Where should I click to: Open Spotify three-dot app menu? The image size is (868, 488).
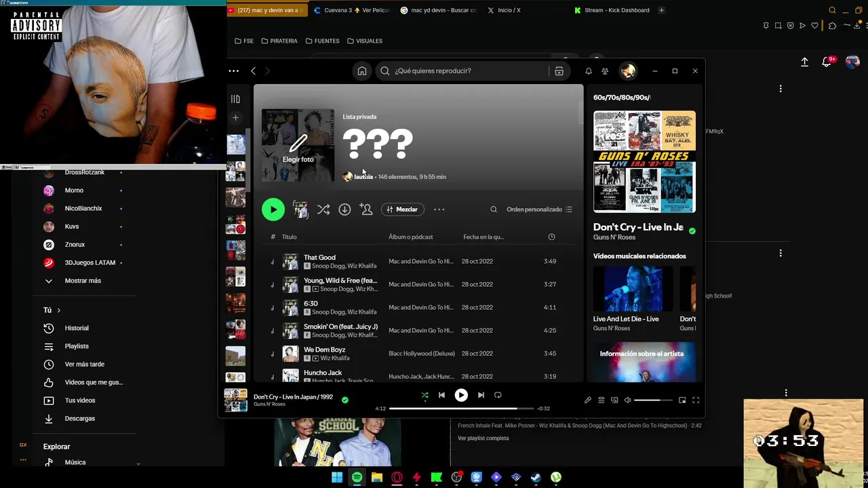pyautogui.click(x=233, y=70)
